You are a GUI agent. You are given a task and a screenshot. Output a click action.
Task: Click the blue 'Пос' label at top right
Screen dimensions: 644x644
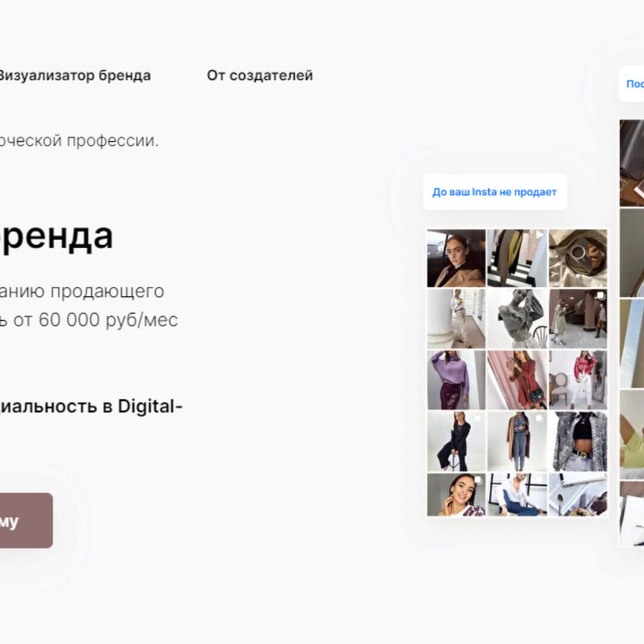635,84
